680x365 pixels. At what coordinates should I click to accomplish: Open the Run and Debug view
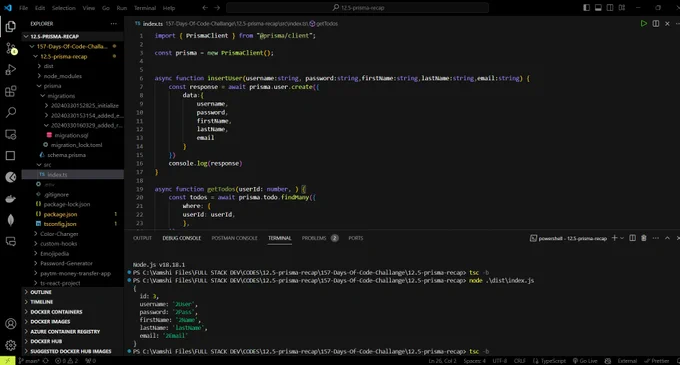coord(11,69)
